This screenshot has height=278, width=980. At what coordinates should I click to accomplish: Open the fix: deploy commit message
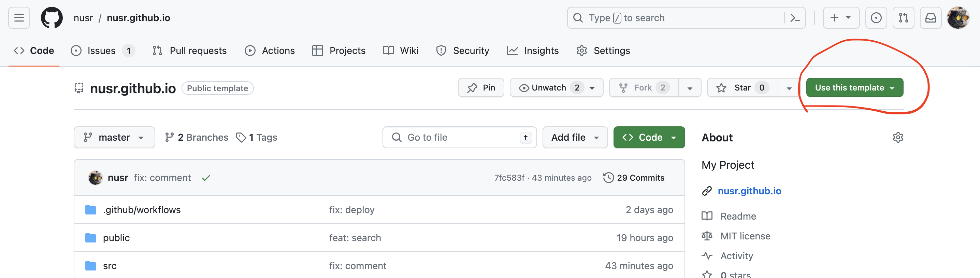352,210
